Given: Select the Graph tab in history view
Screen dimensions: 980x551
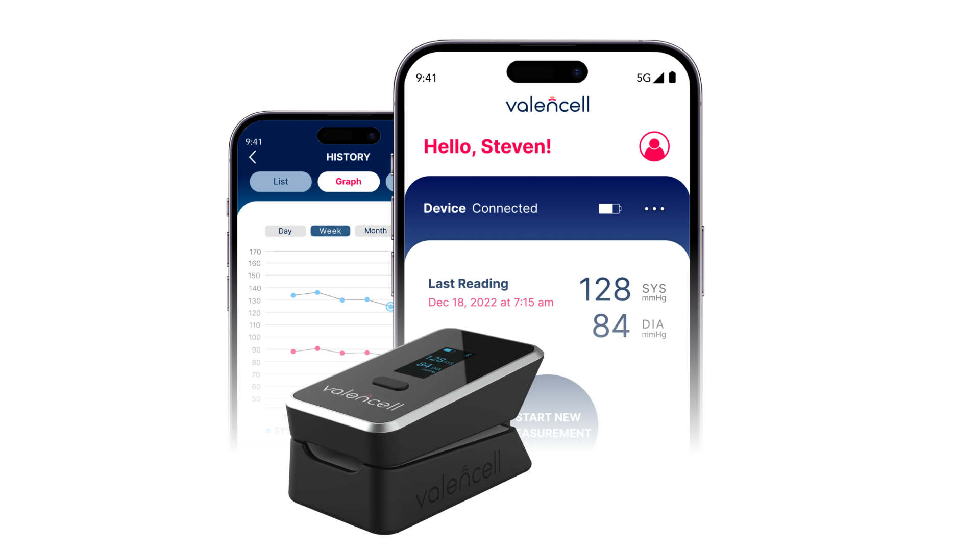Looking at the screenshot, I should coord(349,181).
